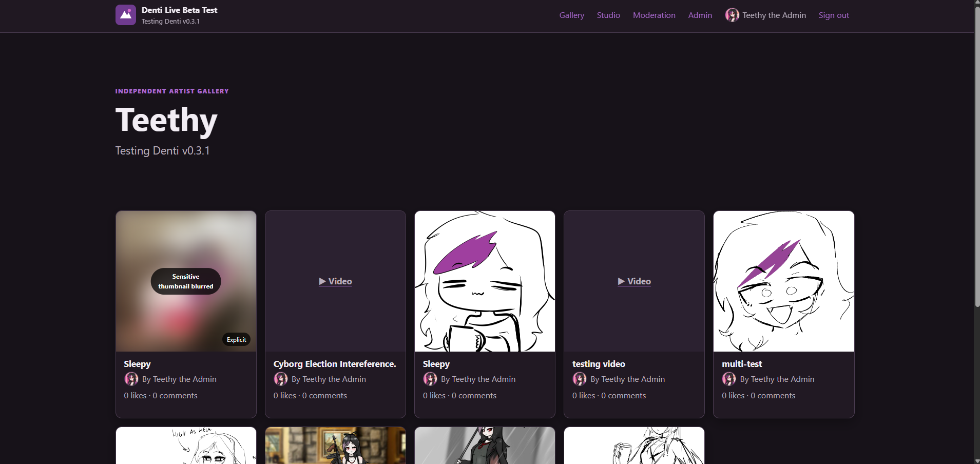Click By Teethy the Admin on multi-test card
Screen dimensions: 980x464
click(x=777, y=379)
